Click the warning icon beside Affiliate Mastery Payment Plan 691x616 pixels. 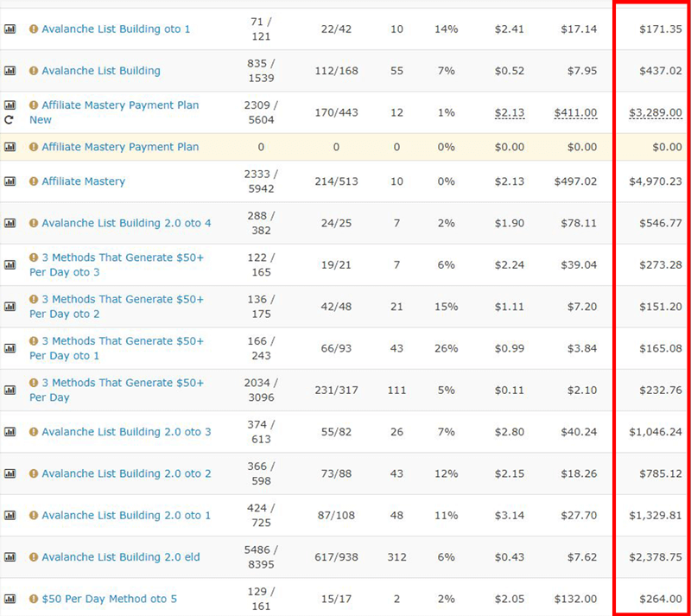pos(34,147)
